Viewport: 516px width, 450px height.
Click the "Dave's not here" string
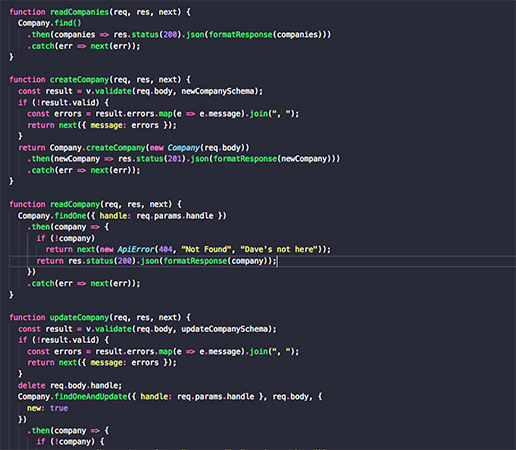point(279,249)
